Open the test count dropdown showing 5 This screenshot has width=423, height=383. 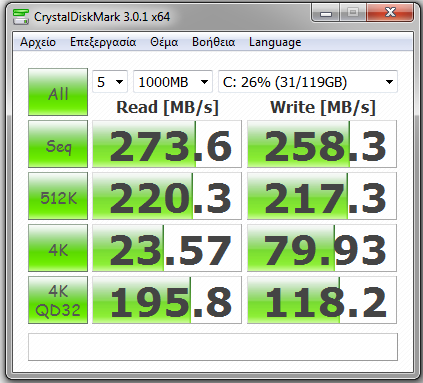tap(110, 82)
